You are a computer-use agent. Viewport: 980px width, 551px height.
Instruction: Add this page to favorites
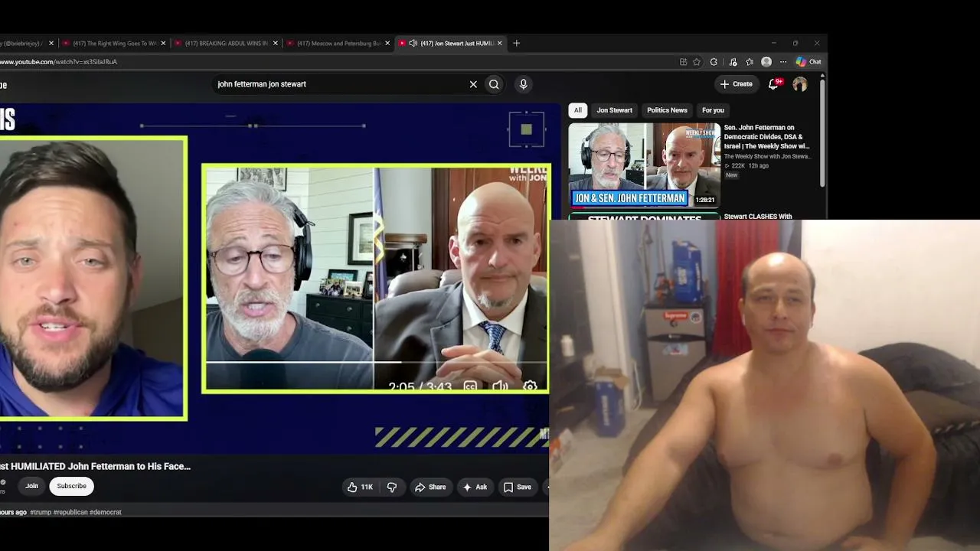(697, 62)
